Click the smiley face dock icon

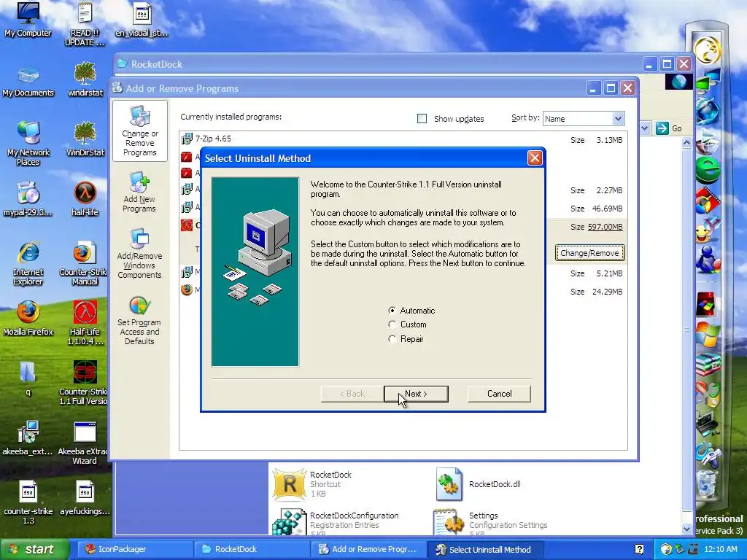[x=706, y=230]
